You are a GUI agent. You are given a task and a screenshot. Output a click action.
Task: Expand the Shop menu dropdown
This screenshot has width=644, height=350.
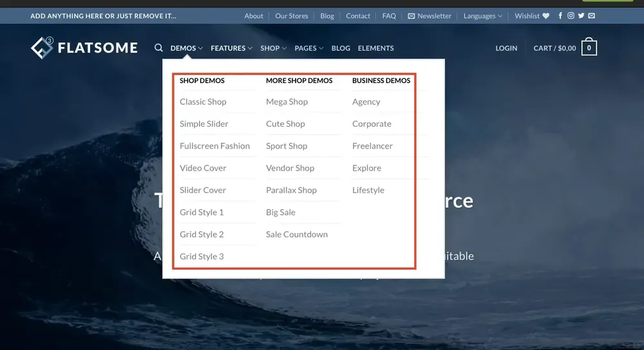click(x=273, y=48)
